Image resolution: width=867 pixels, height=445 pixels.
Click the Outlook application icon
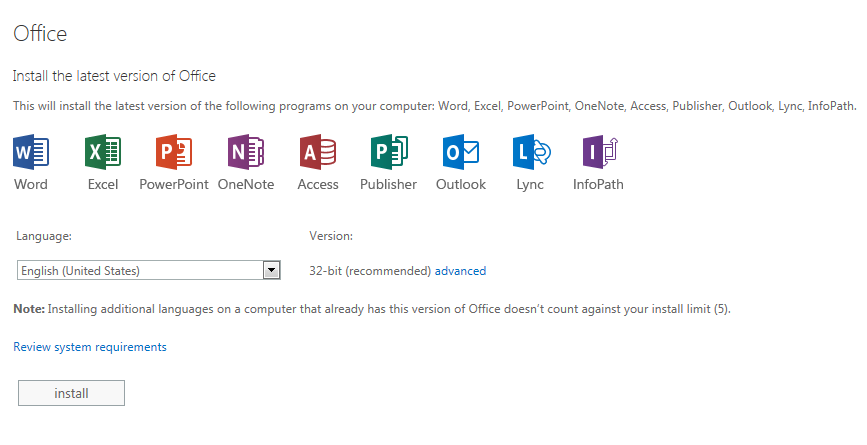(x=461, y=152)
